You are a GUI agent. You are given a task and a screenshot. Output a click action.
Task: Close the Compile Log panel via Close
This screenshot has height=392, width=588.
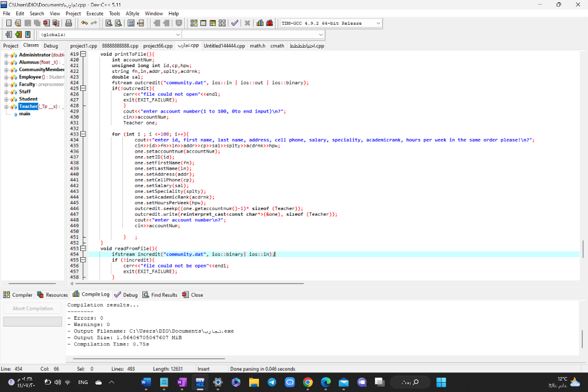pyautogui.click(x=192, y=294)
